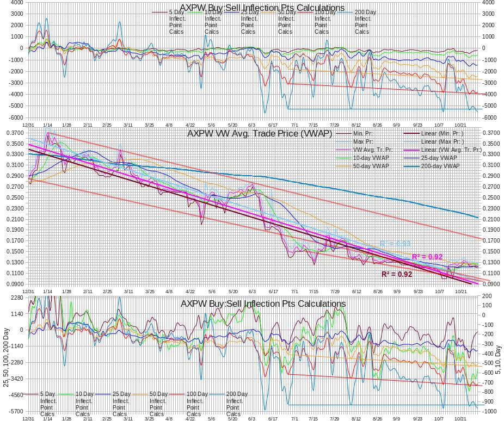Select '200 Day Inflect. Point Calcs' legend in top chart
504x421 pixels.
[357, 22]
